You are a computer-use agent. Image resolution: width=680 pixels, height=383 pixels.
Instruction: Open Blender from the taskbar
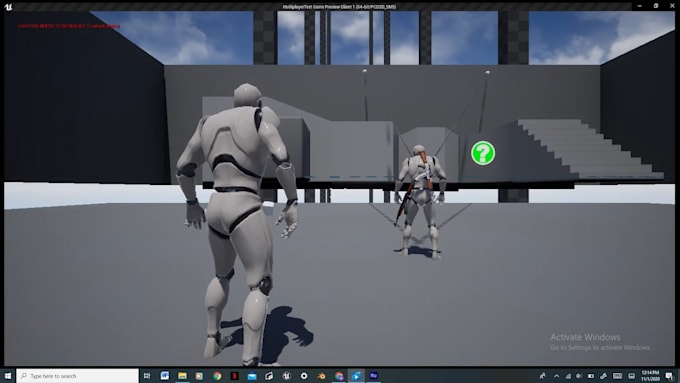(x=321, y=376)
